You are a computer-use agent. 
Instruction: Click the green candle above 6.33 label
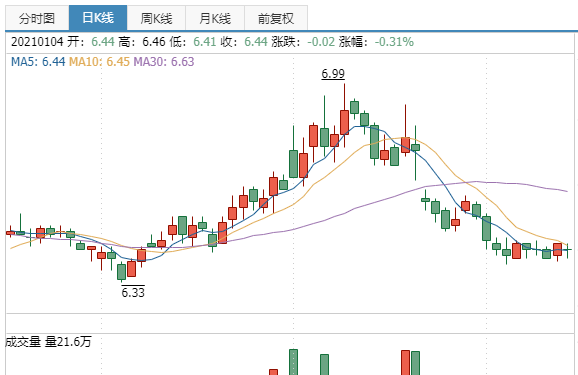121,272
